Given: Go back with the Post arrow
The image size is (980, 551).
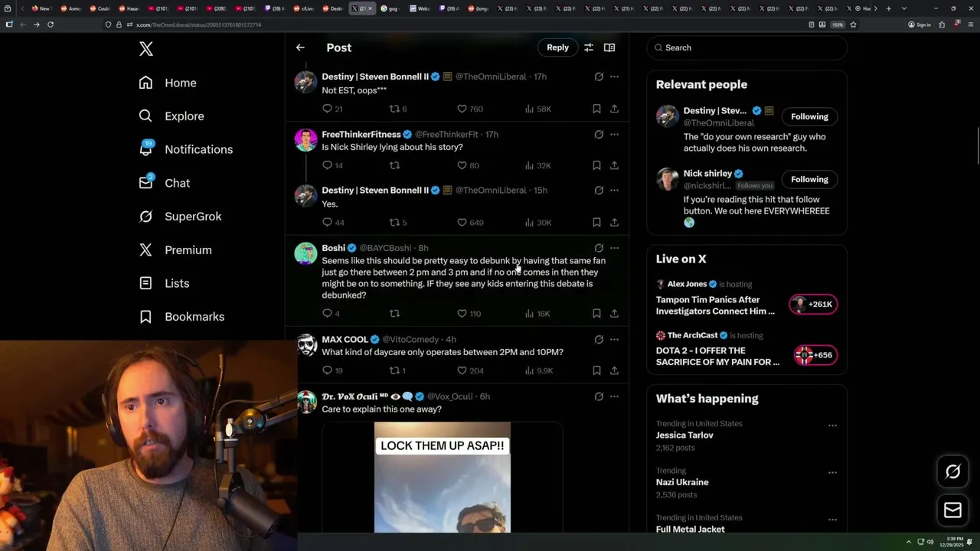Looking at the screenshot, I should pyautogui.click(x=300, y=47).
